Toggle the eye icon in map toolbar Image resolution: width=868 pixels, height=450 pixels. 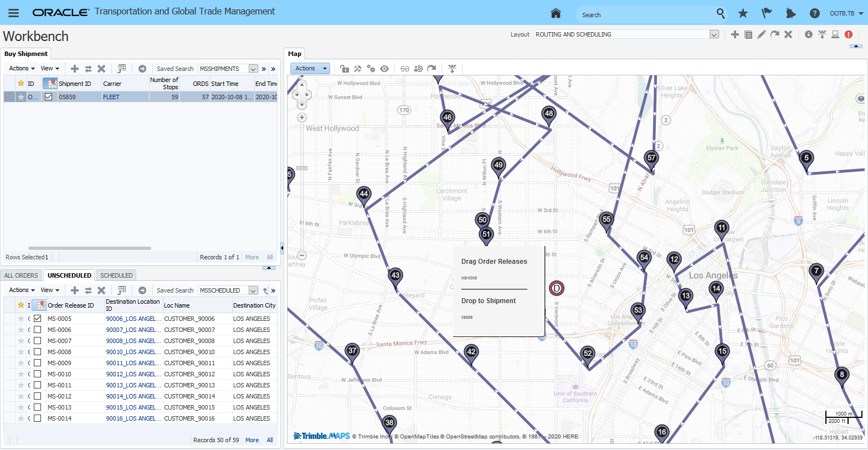pyautogui.click(x=384, y=69)
